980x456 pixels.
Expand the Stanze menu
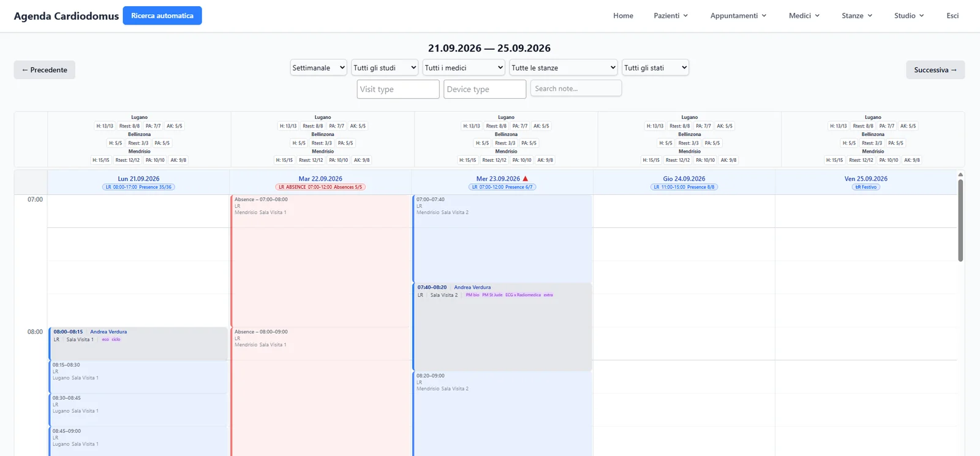(857, 16)
